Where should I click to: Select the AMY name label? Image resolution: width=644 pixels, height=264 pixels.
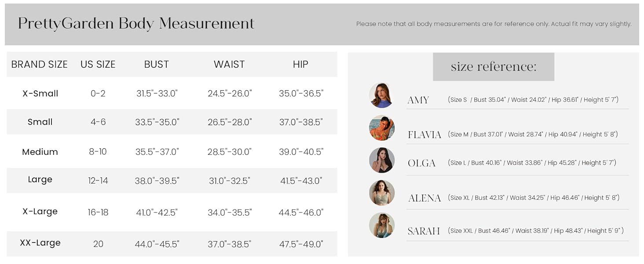coord(418,100)
